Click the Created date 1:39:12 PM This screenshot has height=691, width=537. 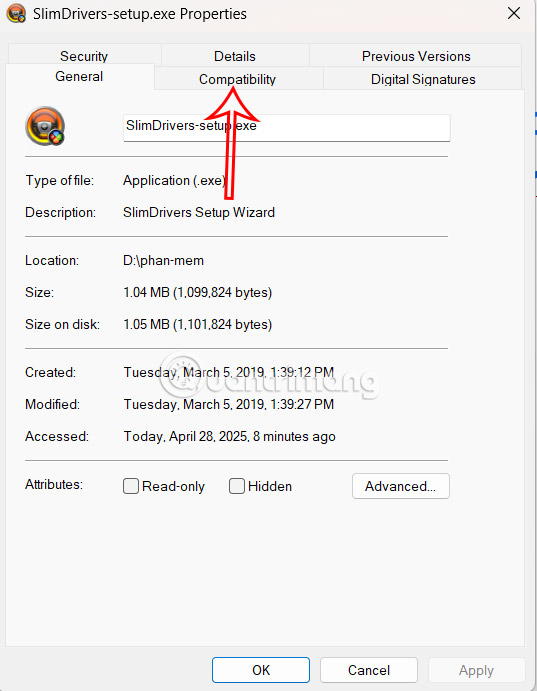[229, 372]
